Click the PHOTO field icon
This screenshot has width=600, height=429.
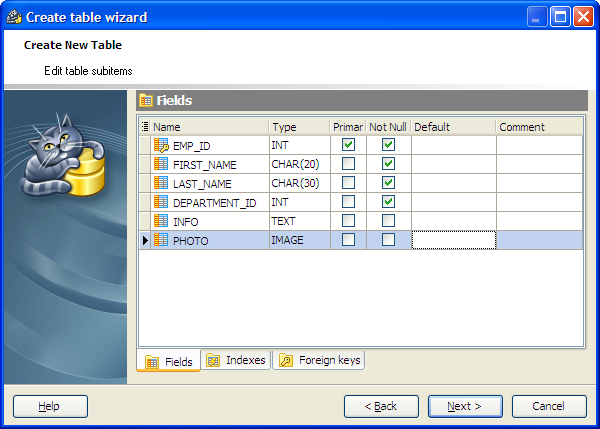tap(161, 240)
